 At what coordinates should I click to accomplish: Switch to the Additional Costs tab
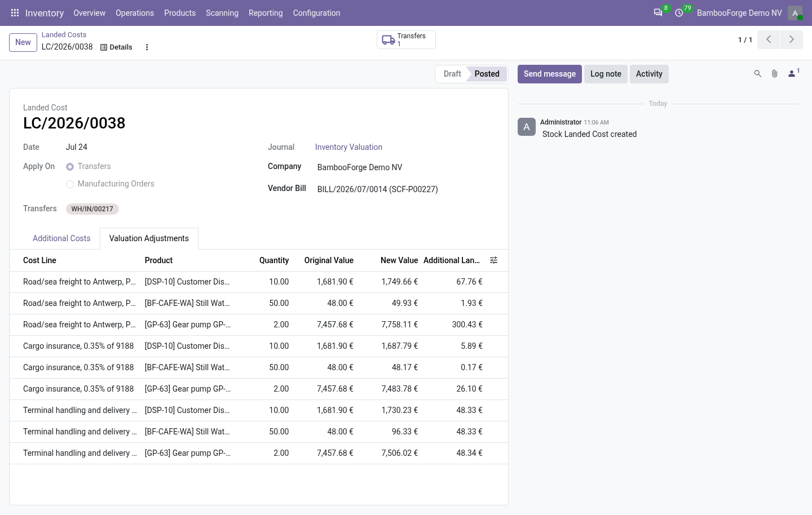point(61,238)
